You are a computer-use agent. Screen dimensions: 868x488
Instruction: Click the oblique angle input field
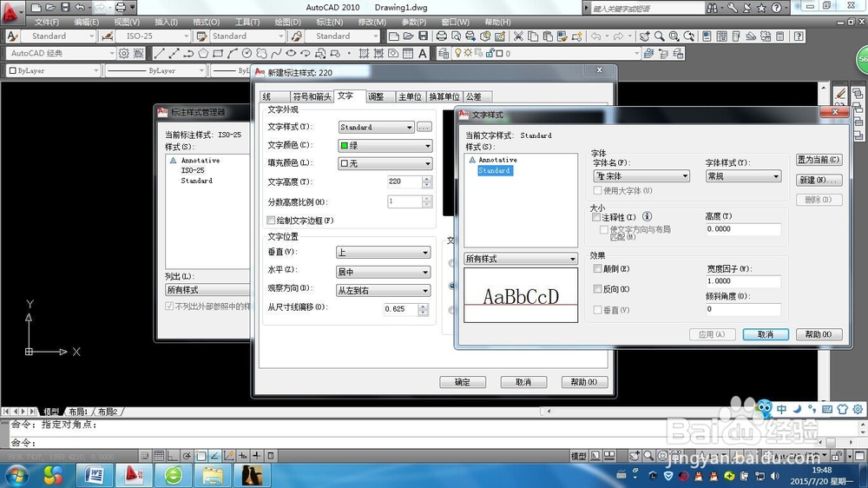point(743,309)
